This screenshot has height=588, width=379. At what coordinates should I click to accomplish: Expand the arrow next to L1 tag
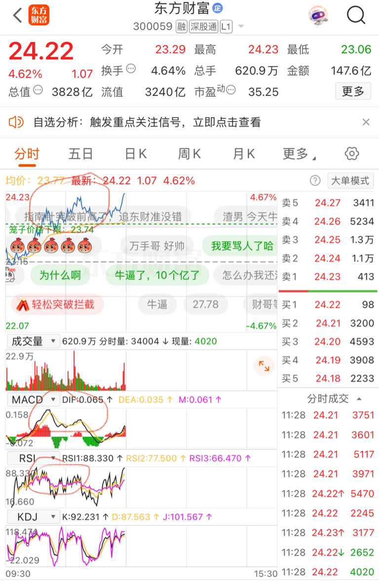pyautogui.click(x=241, y=27)
